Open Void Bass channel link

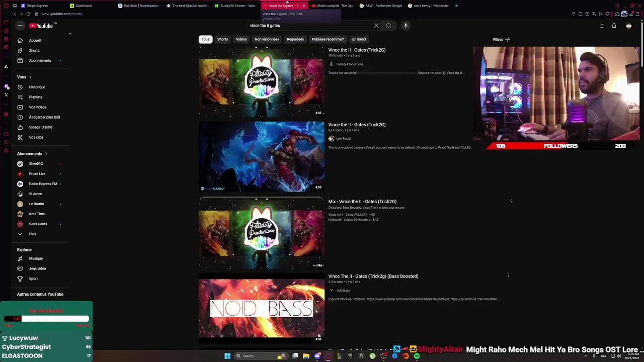coord(343,291)
